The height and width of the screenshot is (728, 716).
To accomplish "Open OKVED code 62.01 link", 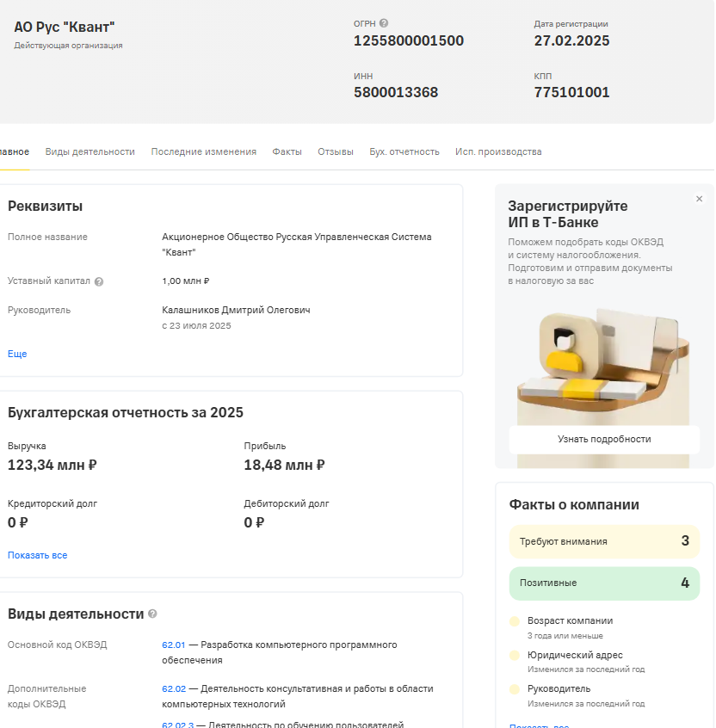I will coord(174,645).
